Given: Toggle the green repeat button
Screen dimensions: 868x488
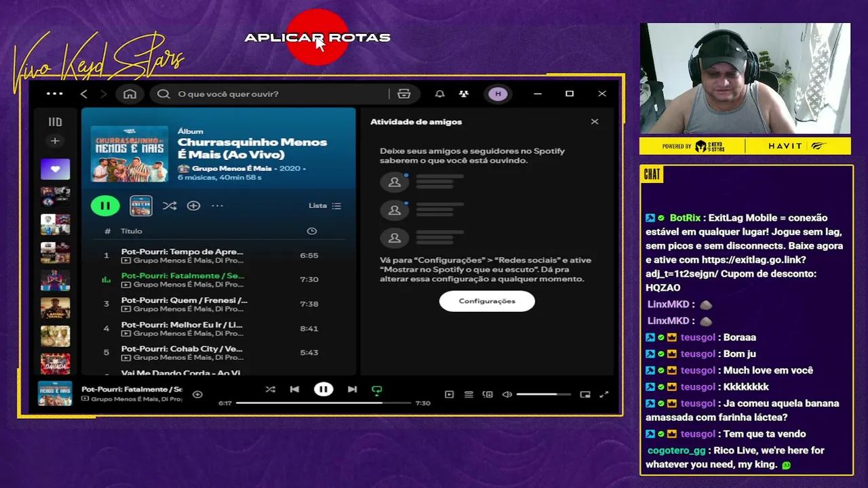Looking at the screenshot, I should (x=377, y=390).
